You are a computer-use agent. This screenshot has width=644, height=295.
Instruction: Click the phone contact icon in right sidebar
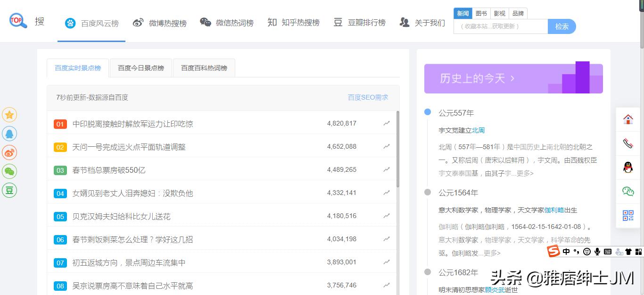628,143
